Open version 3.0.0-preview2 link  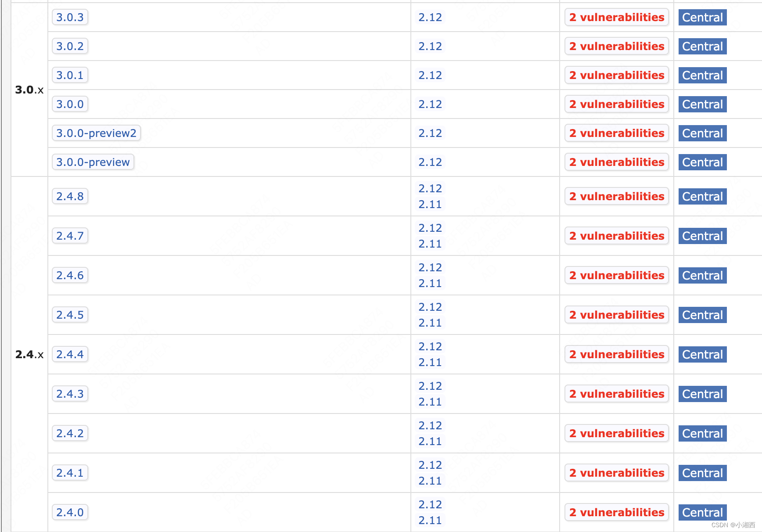click(x=96, y=133)
